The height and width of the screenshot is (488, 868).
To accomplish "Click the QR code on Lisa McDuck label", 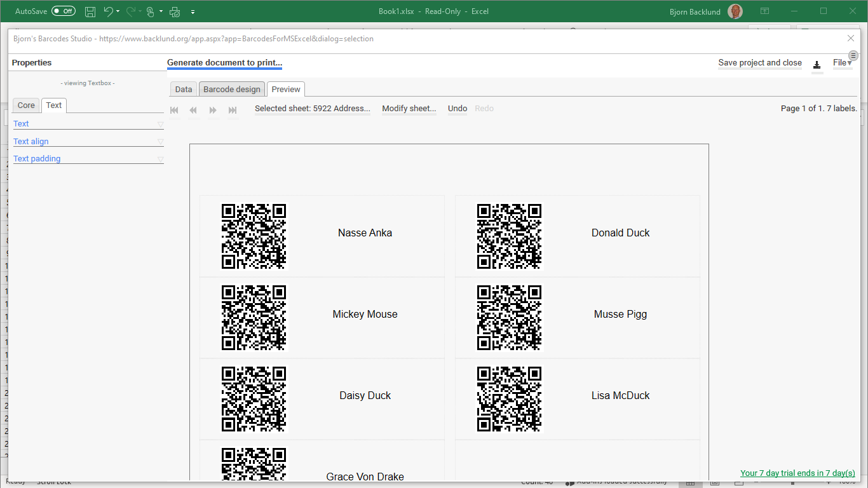I will (510, 399).
